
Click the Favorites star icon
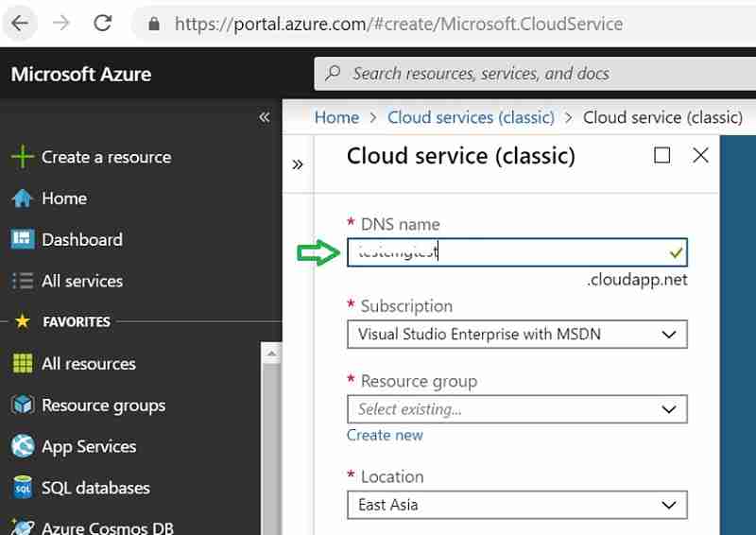tap(22, 320)
